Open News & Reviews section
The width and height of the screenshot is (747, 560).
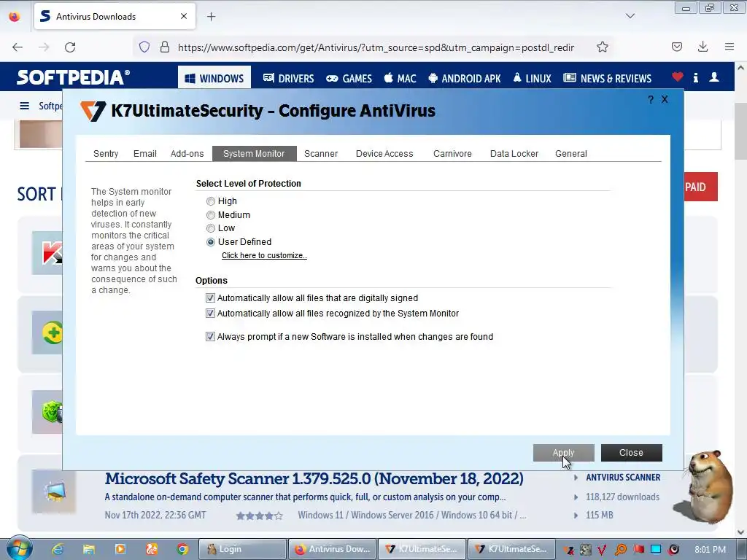(608, 78)
